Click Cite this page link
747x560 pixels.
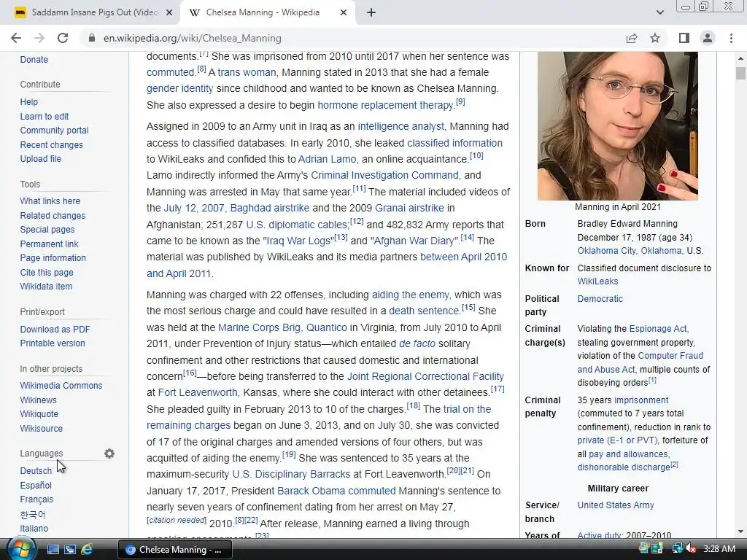click(x=47, y=273)
